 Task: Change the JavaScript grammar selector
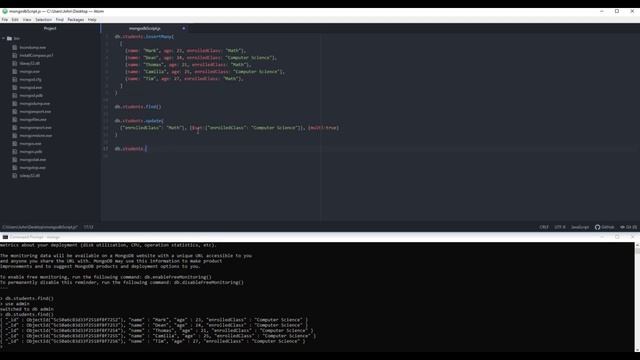click(580, 227)
